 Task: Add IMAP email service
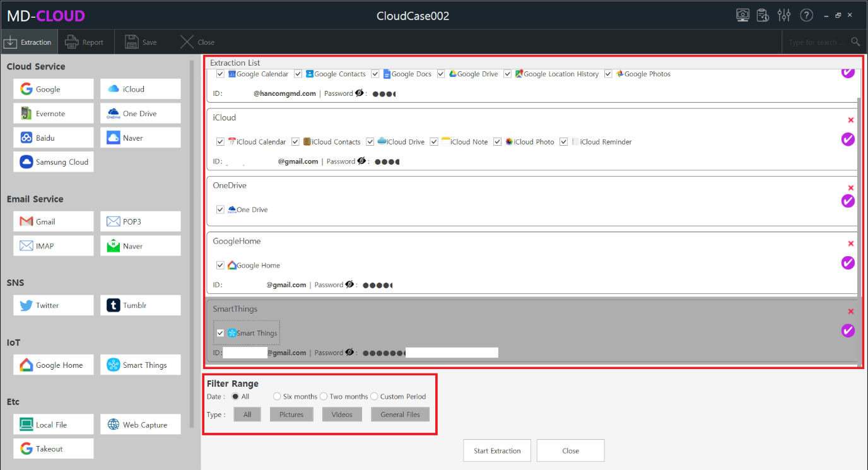tap(54, 246)
